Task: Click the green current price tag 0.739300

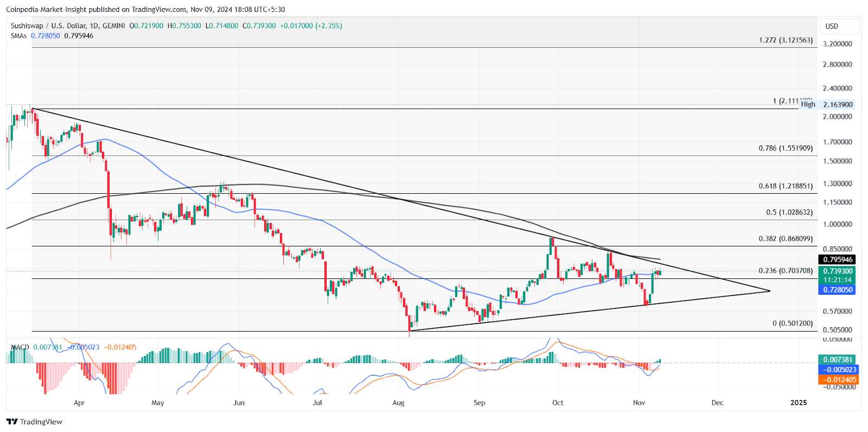Action: point(838,271)
